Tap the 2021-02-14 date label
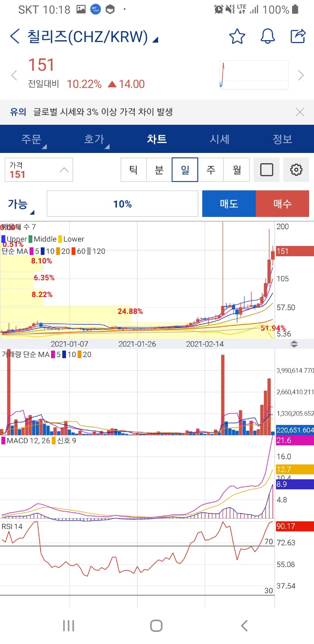The height and width of the screenshot is (644, 314). tap(205, 344)
